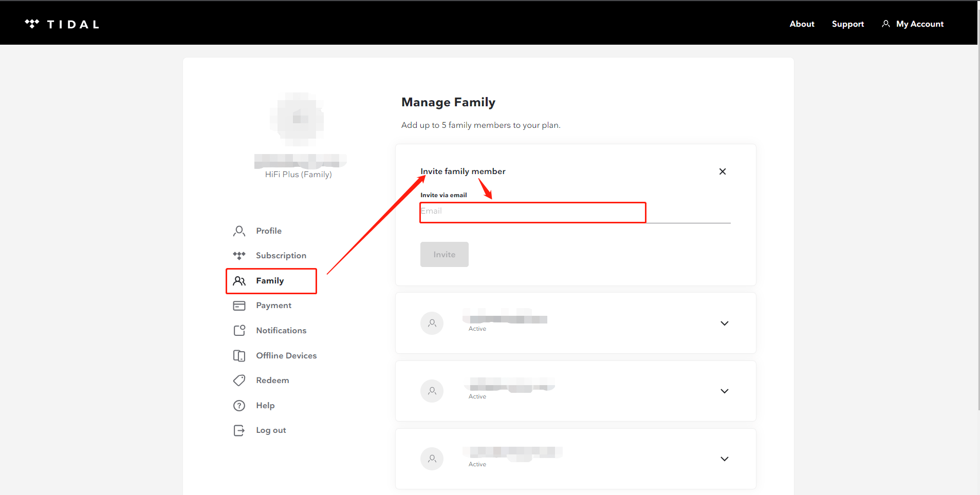Close the Invite family member panel
This screenshot has height=495, width=980.
[x=722, y=172]
